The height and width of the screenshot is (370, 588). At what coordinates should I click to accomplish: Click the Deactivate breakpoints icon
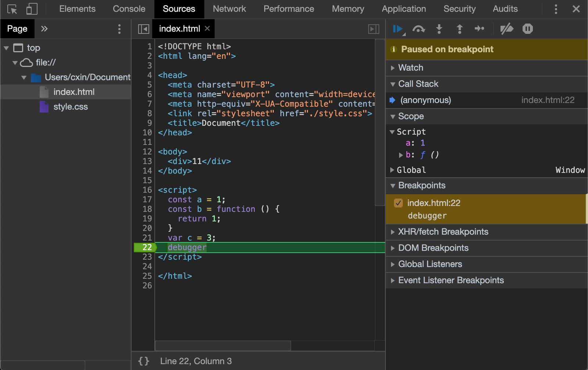(x=506, y=29)
